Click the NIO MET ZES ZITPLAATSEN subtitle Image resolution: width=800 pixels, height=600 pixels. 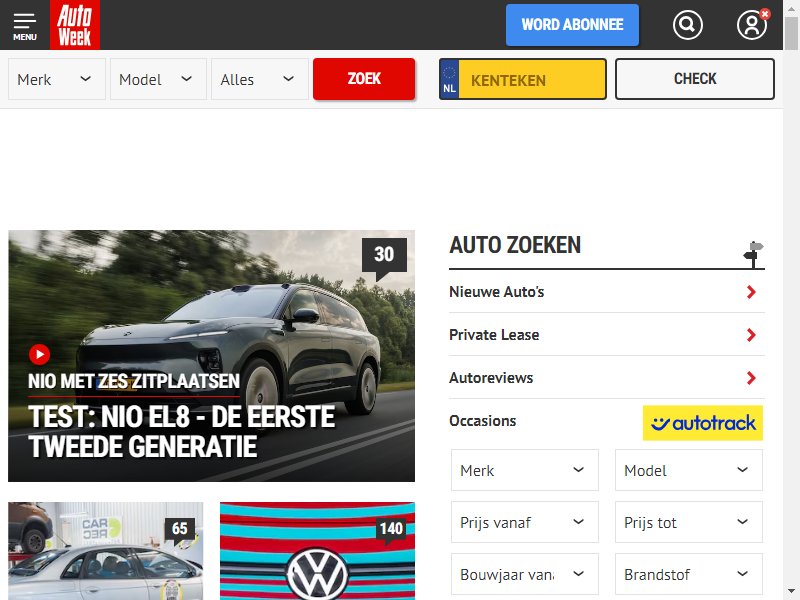134,381
